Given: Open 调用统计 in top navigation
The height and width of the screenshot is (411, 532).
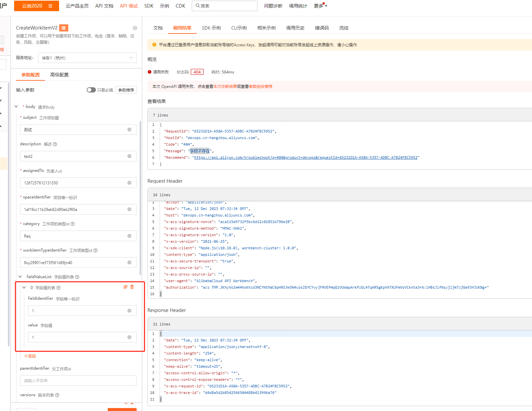Looking at the screenshot, I should click(298, 6).
